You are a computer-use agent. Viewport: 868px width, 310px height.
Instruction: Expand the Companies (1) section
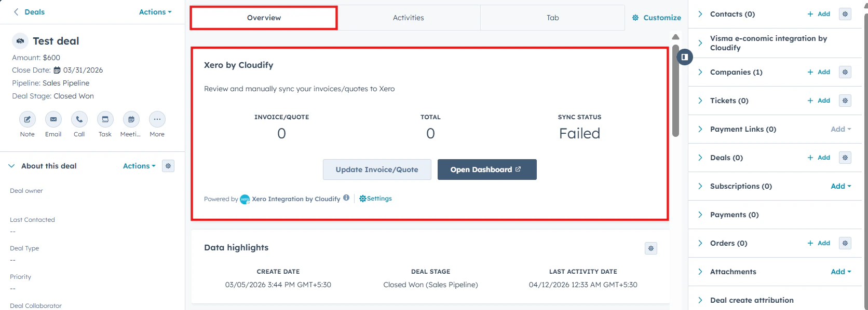(700, 72)
